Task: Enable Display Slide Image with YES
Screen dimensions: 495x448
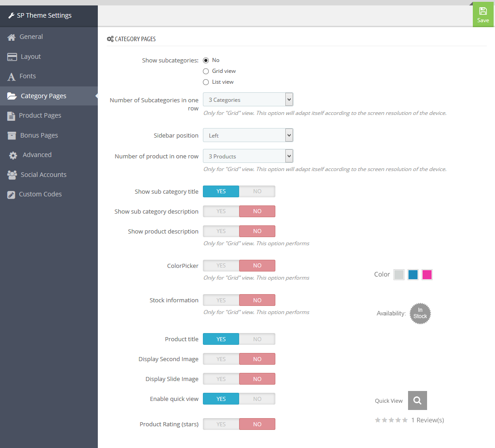Action: pos(221,379)
